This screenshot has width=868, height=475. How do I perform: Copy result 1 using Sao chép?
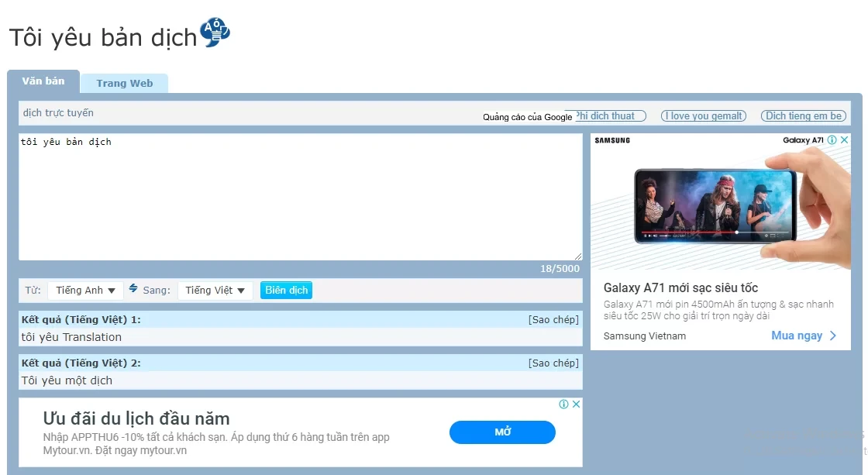point(553,320)
